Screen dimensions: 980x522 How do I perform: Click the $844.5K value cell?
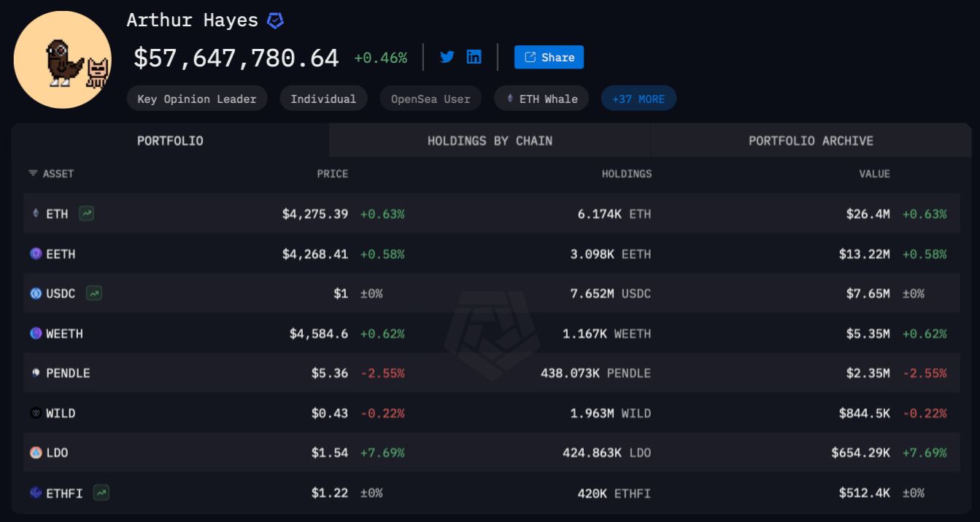[865, 413]
